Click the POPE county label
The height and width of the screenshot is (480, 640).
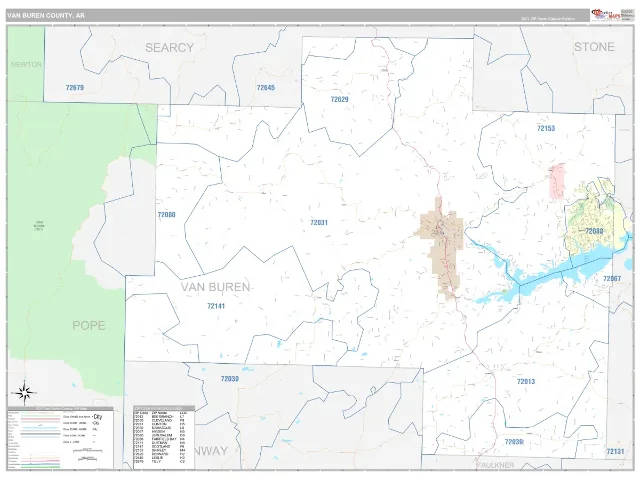89,325
